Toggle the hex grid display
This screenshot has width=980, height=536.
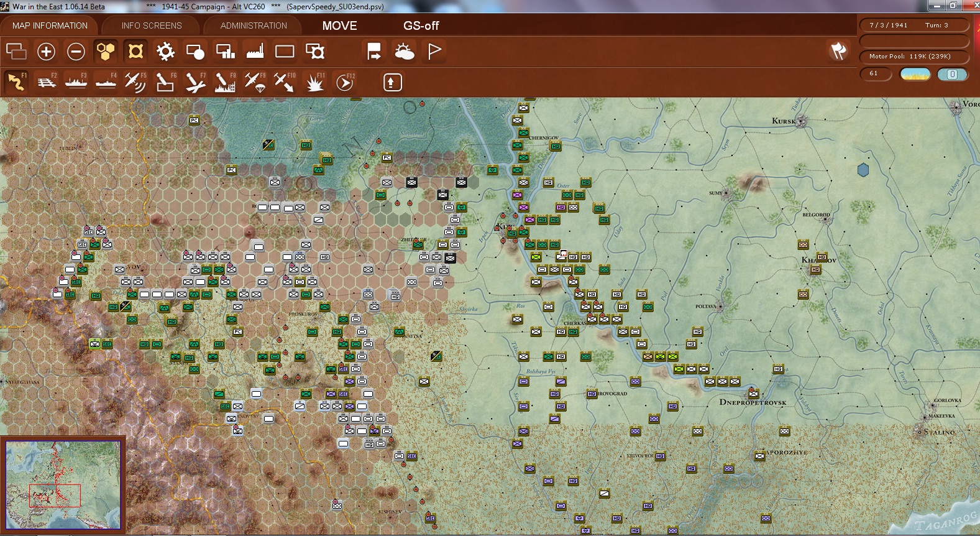106,51
